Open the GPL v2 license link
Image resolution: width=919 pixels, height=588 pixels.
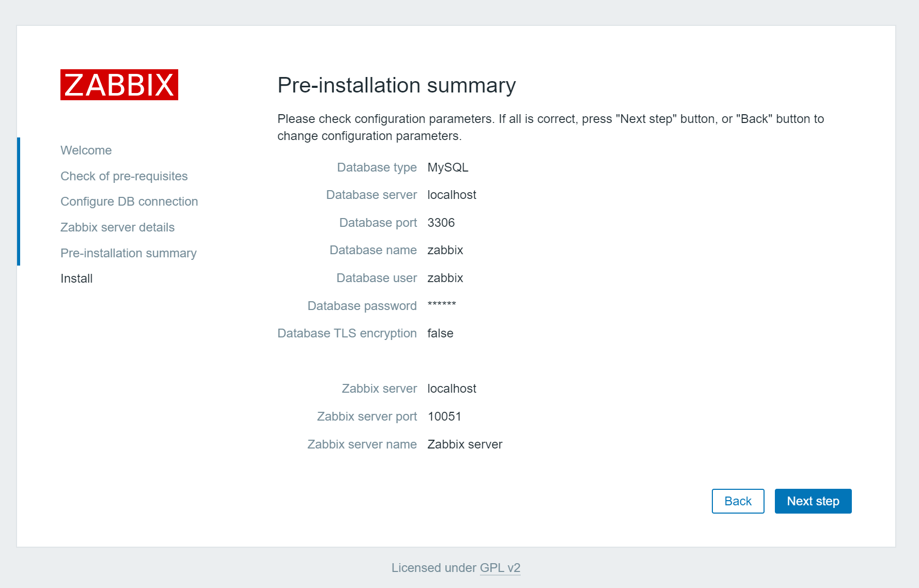(500, 568)
